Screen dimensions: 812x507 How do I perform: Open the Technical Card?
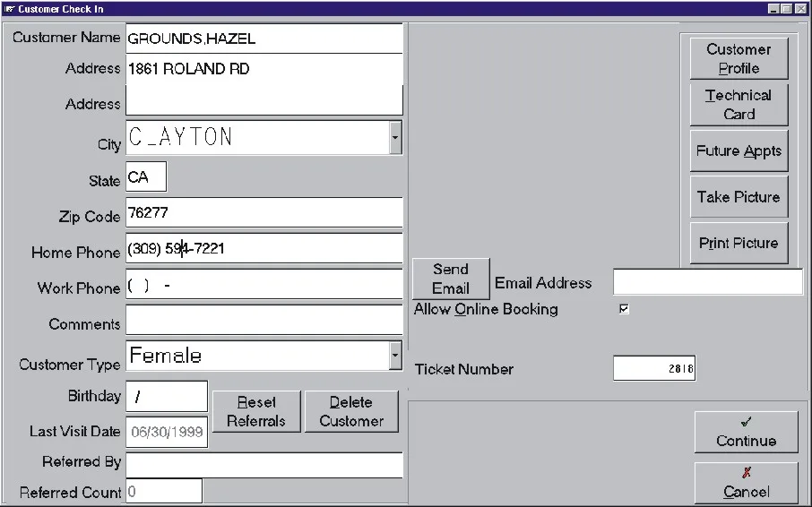point(739,105)
